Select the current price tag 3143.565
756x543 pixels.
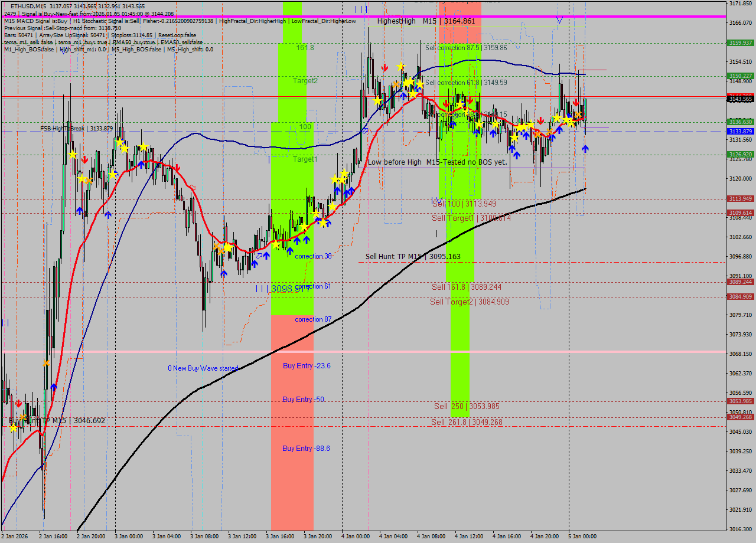740,99
